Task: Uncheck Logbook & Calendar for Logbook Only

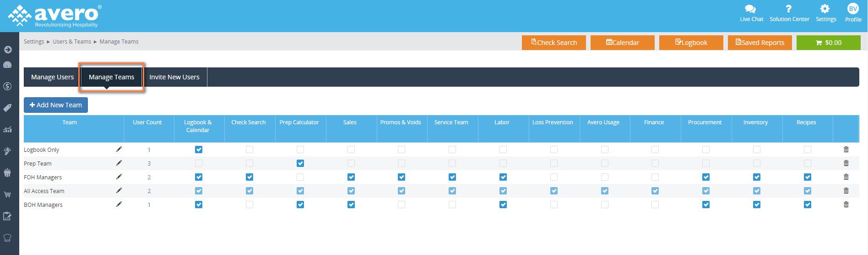Action: (199, 150)
